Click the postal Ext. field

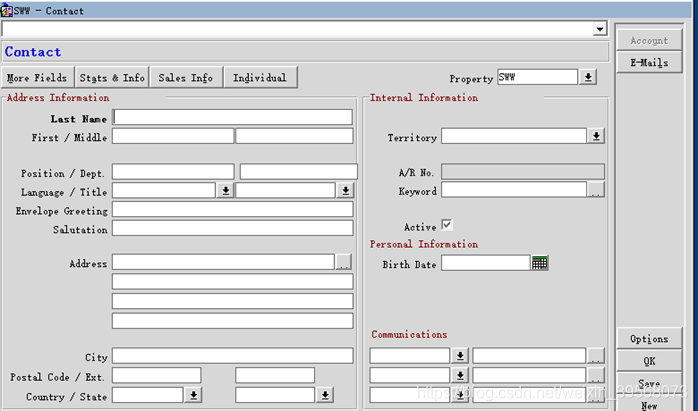[x=275, y=375]
